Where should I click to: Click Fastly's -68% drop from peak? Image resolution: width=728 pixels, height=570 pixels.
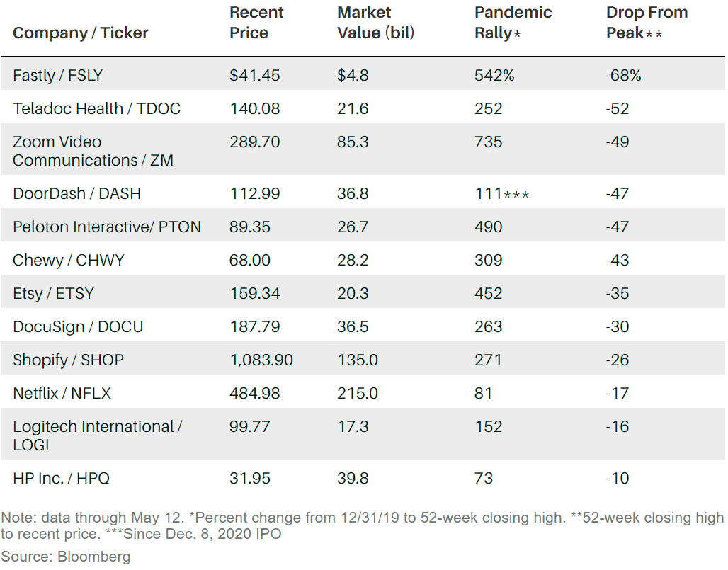tap(623, 76)
